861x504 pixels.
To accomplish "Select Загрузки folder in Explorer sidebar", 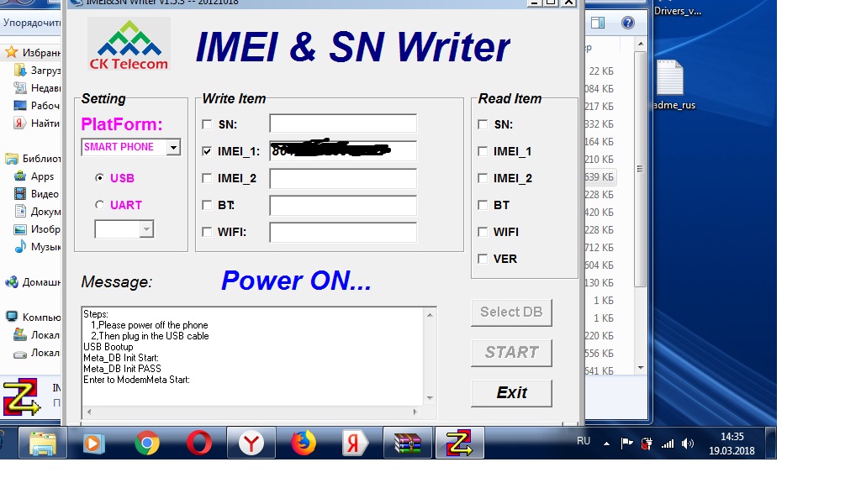I will 37,71.
